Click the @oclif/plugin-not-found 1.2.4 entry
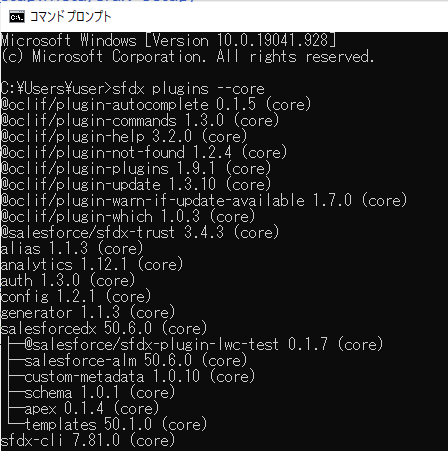This screenshot has height=451, width=448. [x=144, y=153]
